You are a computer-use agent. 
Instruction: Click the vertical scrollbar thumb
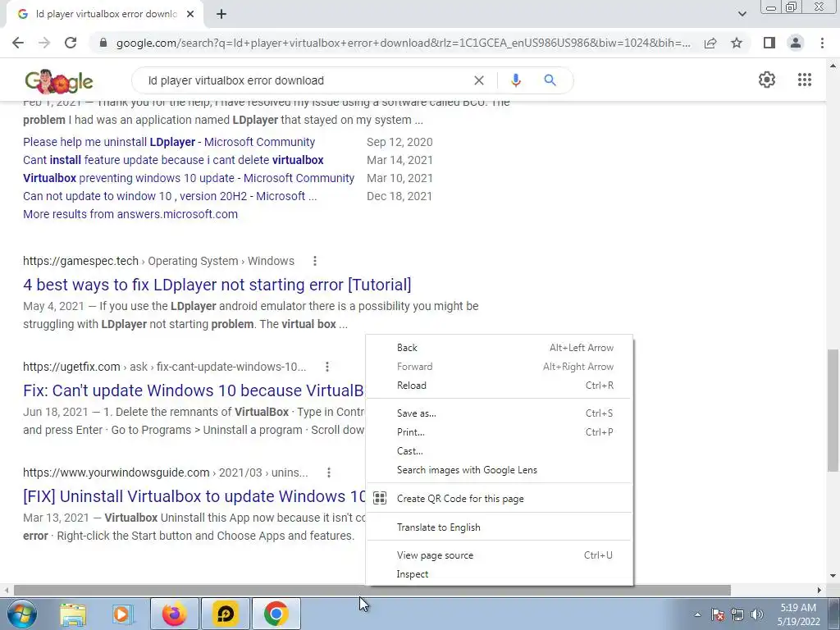pos(833,410)
